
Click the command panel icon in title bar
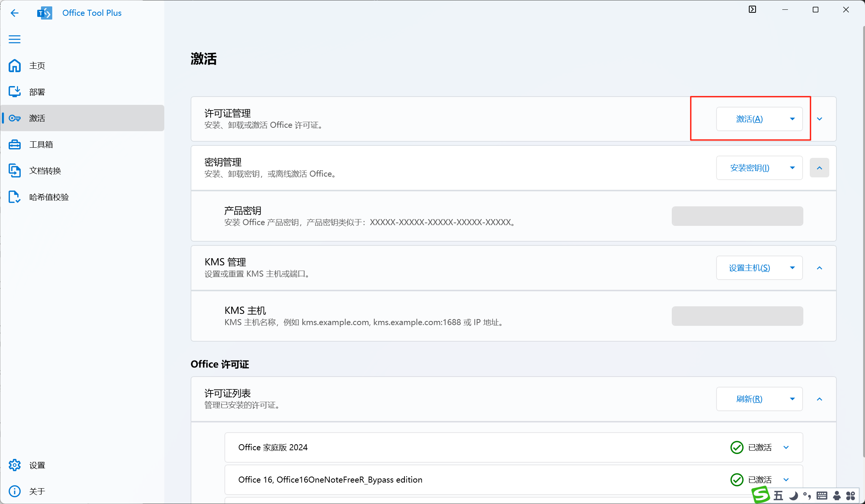click(x=752, y=10)
